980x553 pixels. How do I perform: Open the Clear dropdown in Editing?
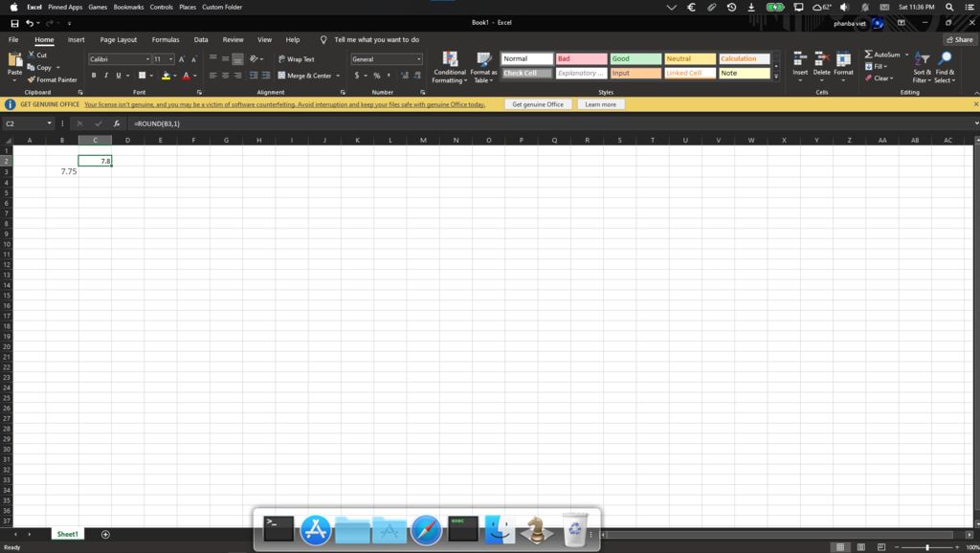[880, 78]
